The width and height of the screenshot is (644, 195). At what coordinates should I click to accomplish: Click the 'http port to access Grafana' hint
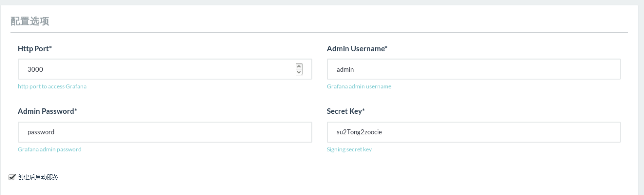(x=52, y=86)
